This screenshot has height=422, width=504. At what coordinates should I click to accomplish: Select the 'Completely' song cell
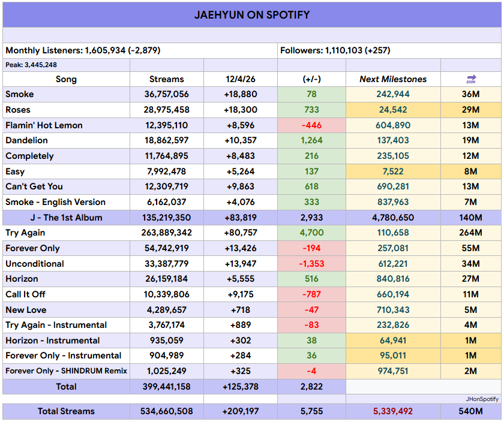(x=66, y=156)
